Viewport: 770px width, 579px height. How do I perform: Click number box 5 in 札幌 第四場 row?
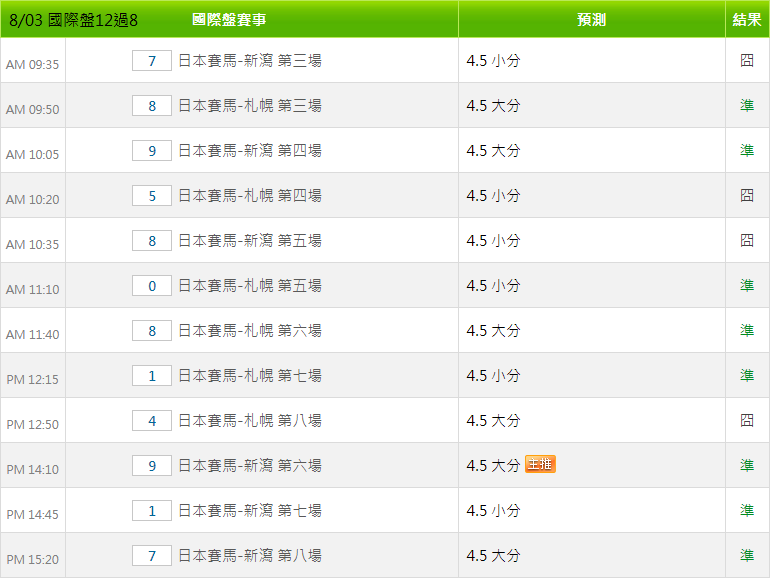[x=152, y=195]
